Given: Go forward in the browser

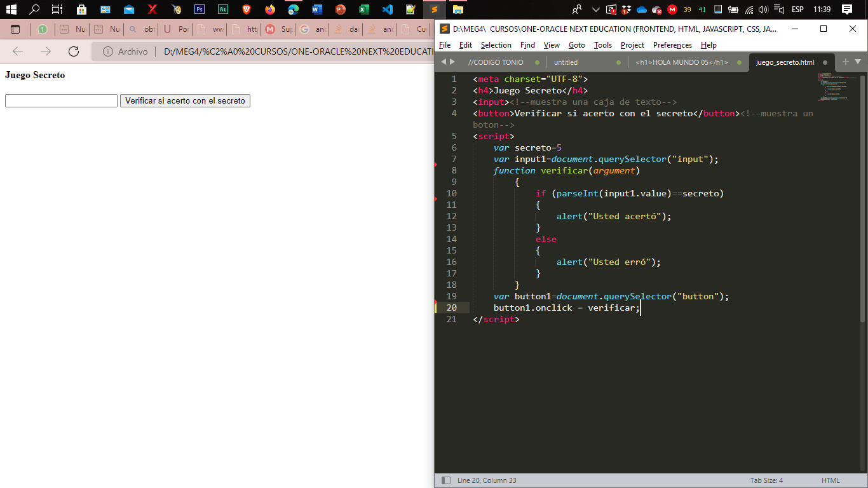Looking at the screenshot, I should 46,51.
